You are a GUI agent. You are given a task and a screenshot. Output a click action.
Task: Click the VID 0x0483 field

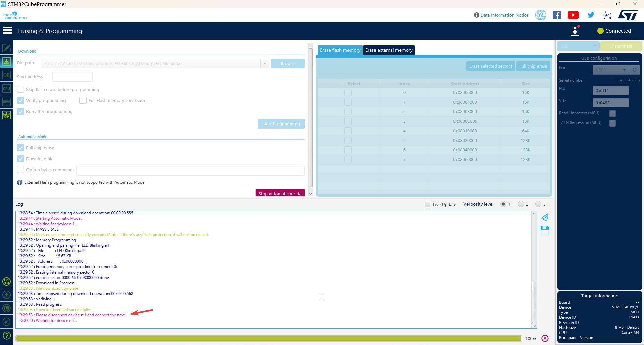610,103
